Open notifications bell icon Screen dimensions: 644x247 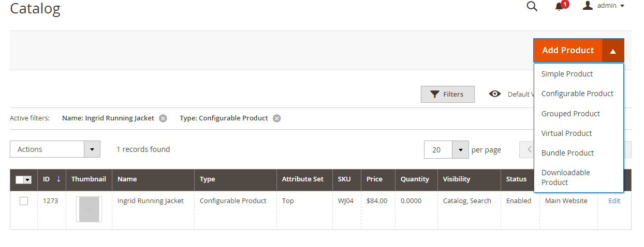[559, 6]
